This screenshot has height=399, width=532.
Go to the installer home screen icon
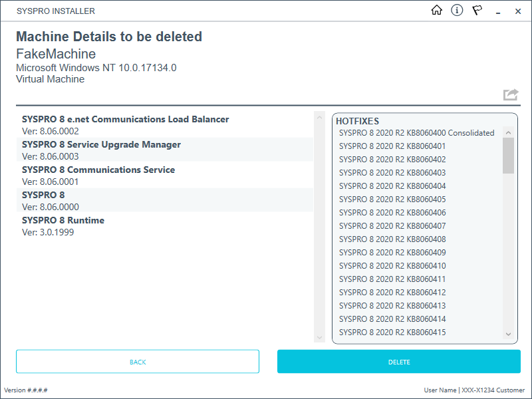tap(437, 11)
